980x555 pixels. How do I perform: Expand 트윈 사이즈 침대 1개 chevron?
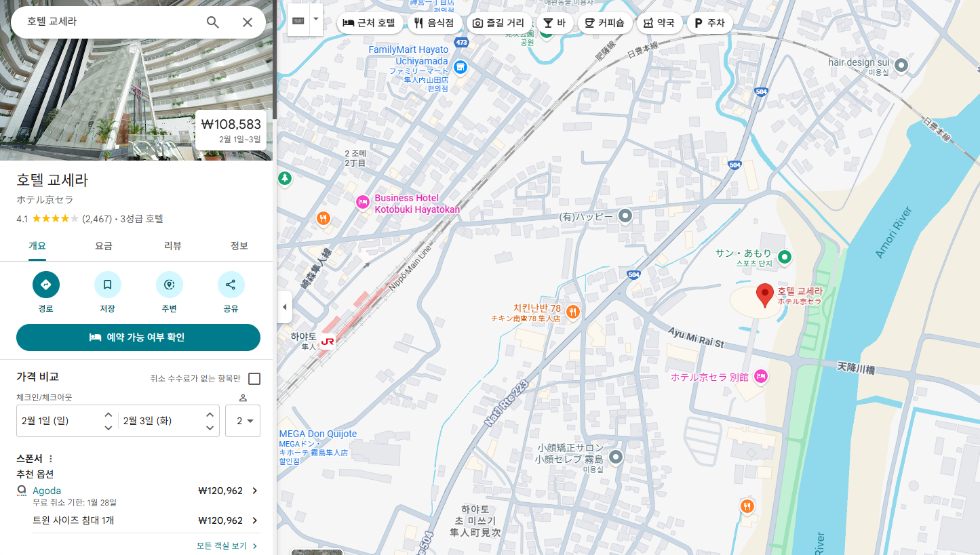[255, 520]
